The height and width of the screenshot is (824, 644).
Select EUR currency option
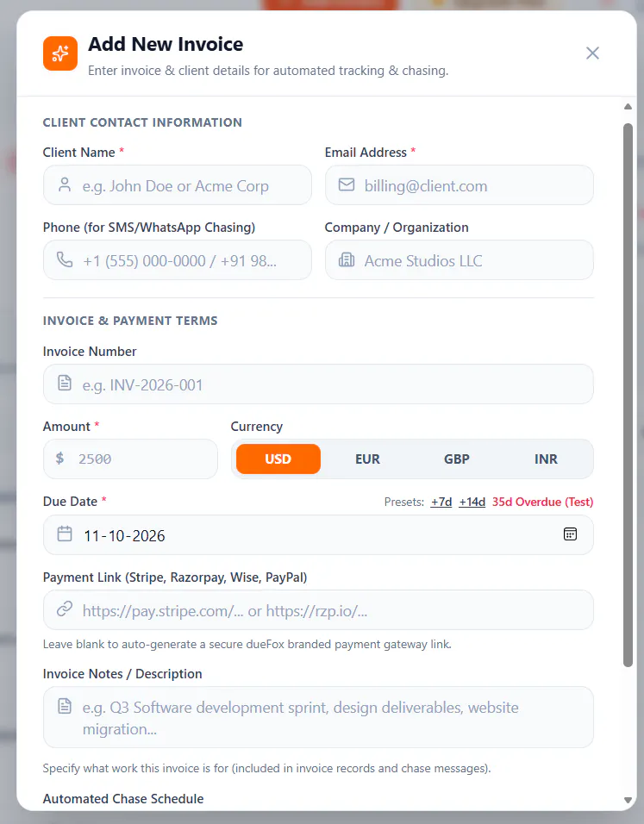[367, 459]
